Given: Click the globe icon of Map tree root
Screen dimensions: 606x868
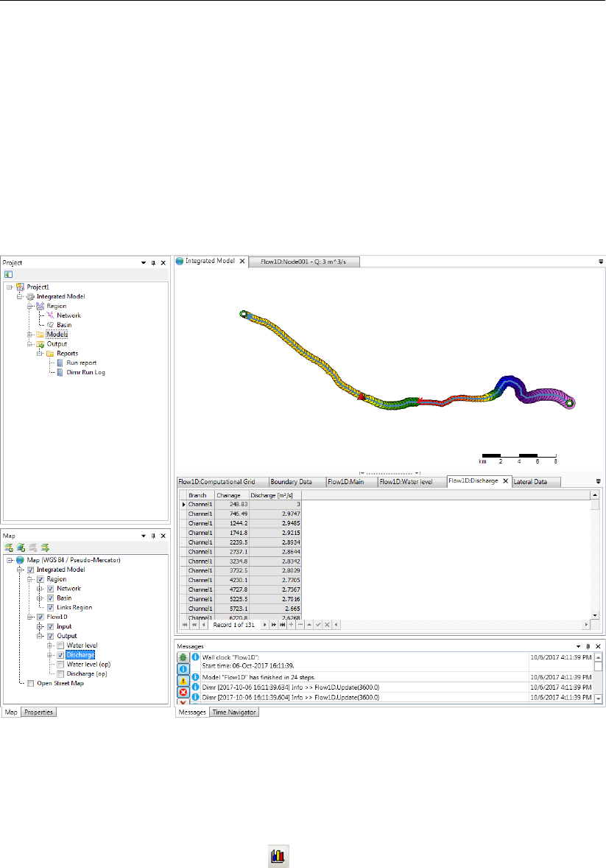Looking at the screenshot, I should point(21,560).
